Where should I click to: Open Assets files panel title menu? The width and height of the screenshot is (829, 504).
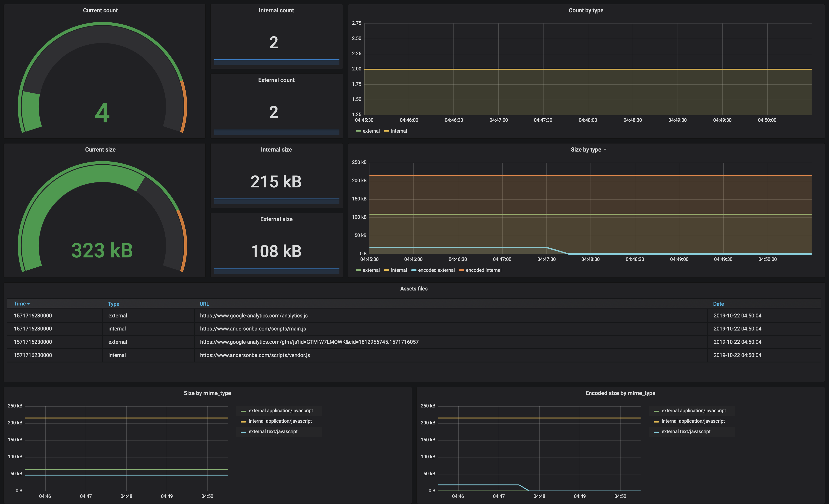413,289
